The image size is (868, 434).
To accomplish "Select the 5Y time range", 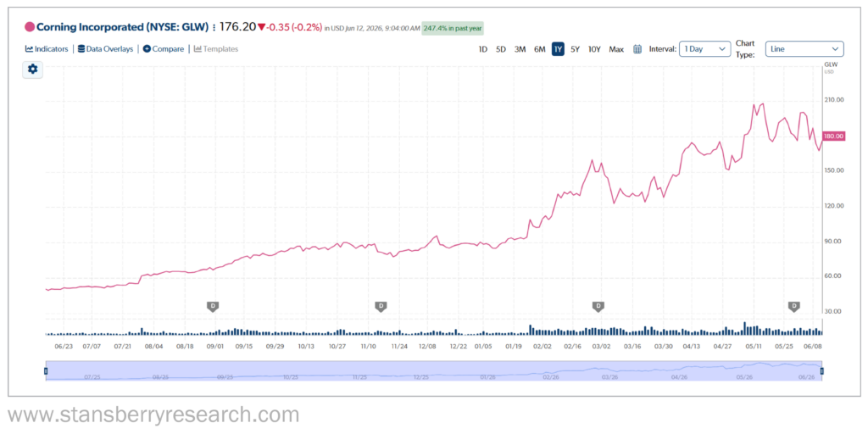I will (576, 49).
